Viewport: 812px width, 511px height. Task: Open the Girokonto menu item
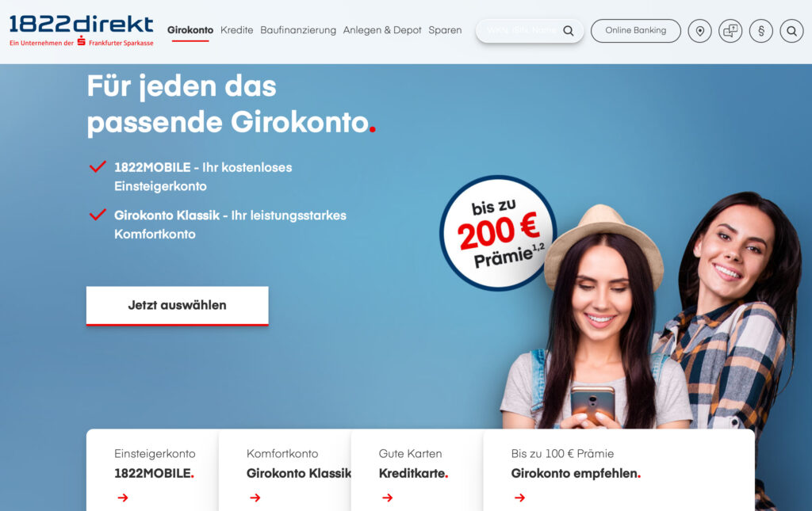coord(190,30)
